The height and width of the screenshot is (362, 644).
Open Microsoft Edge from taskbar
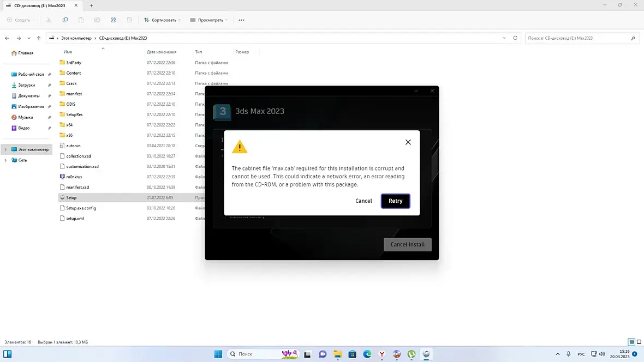tap(367, 354)
